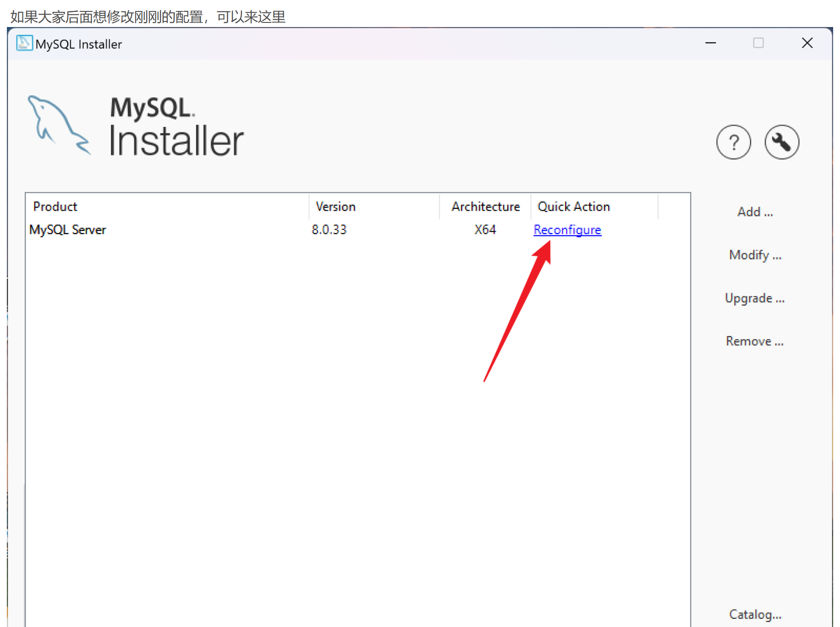Open the Catalog... button
The height and width of the screenshot is (627, 840).
(755, 614)
